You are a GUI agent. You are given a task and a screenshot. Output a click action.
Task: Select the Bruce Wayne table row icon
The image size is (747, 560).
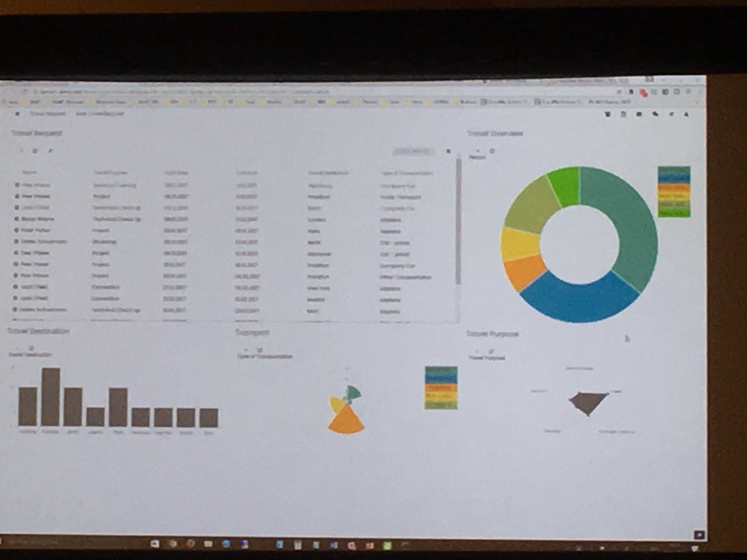click(x=16, y=219)
